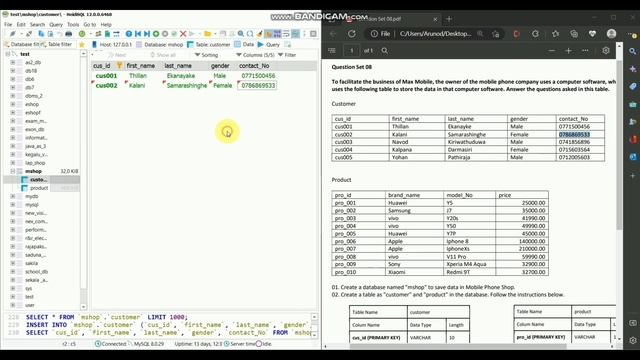This screenshot has width=640, height=360.
Task: Click the PDF search magnifier icon
Action: [384, 51]
